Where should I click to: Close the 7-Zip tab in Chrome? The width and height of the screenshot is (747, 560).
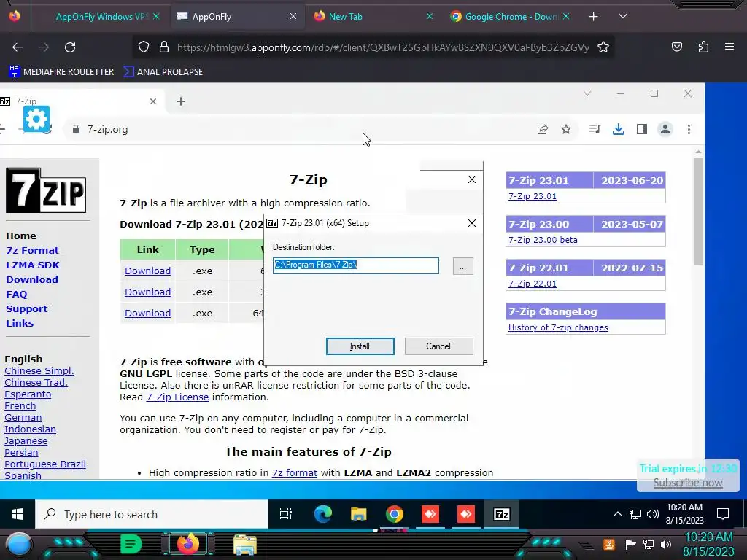tap(153, 101)
